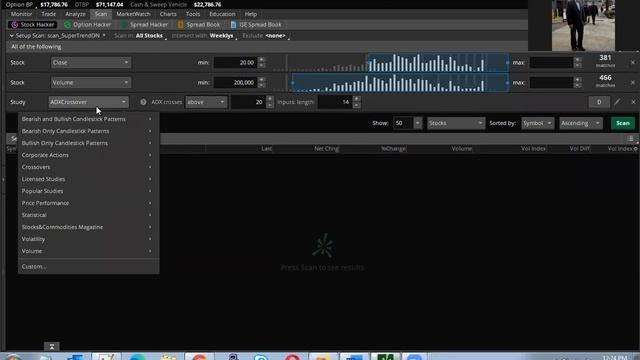Click the Volume histogram range slider
The height and width of the screenshot is (360, 640).
click(x=400, y=82)
